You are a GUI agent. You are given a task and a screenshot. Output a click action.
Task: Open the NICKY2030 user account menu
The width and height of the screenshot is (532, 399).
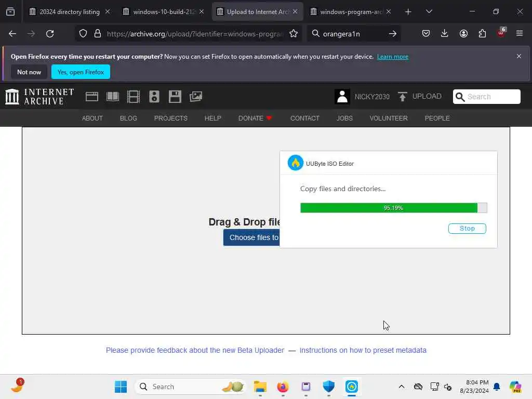tap(362, 97)
